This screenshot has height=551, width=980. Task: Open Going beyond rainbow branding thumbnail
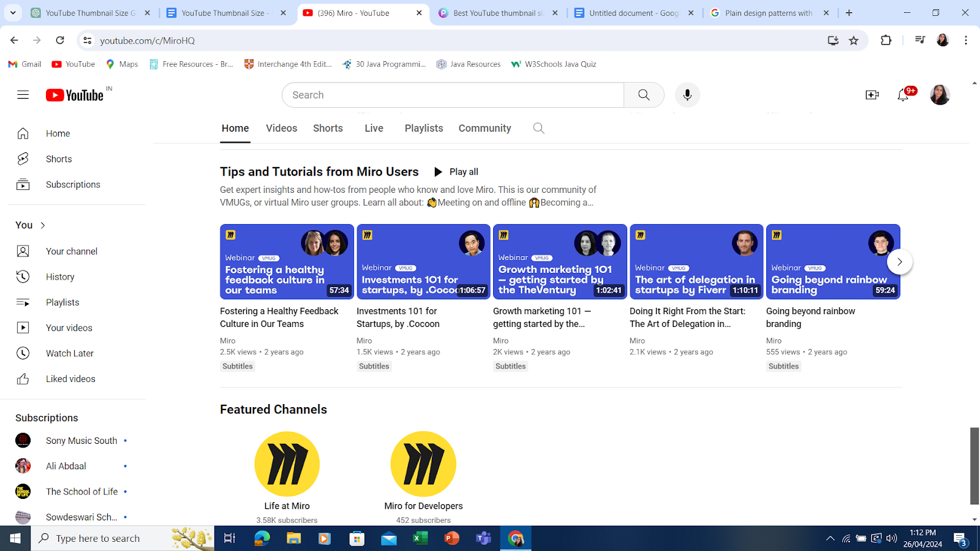[x=833, y=261]
